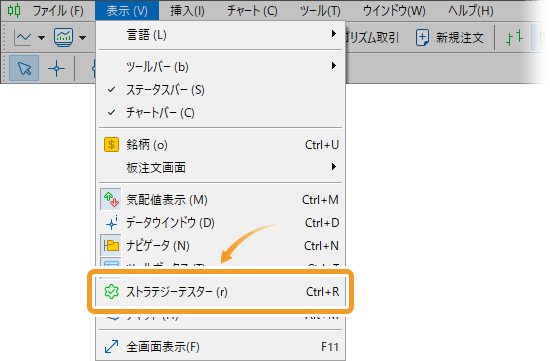Click the strategy tester green gear icon
The image size is (550, 361).
tap(111, 292)
